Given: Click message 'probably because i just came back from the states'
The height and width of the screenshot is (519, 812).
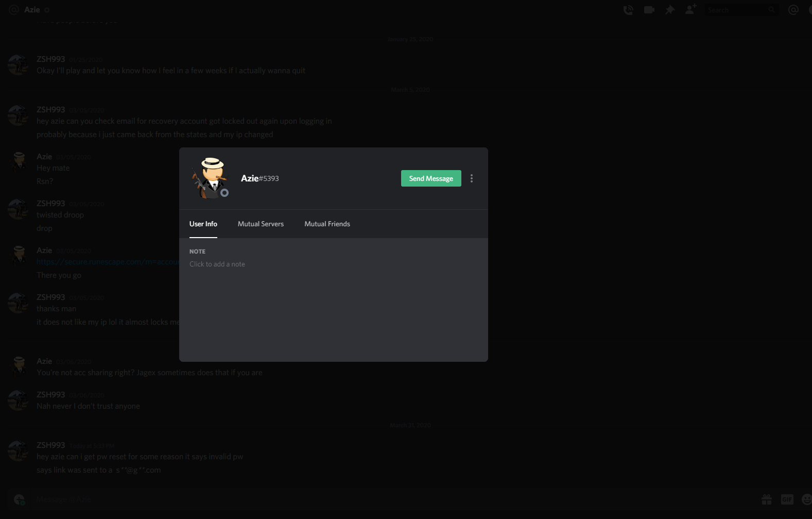Looking at the screenshot, I should (155, 135).
